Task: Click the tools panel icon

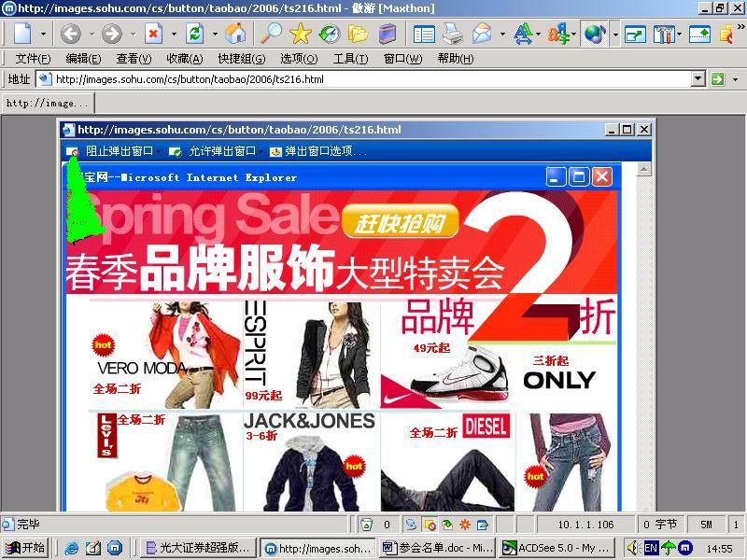Action: pyautogui.click(x=664, y=34)
